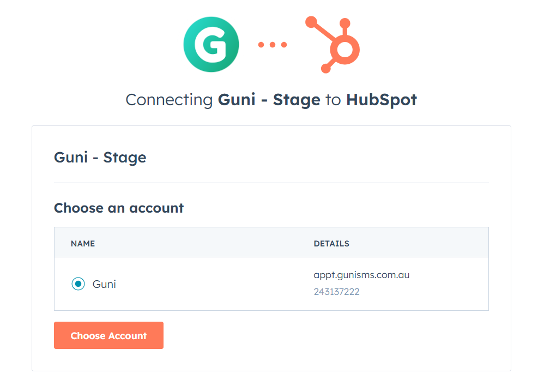Click the Choose an account heading
This screenshot has height=392, width=538.
pyautogui.click(x=119, y=208)
